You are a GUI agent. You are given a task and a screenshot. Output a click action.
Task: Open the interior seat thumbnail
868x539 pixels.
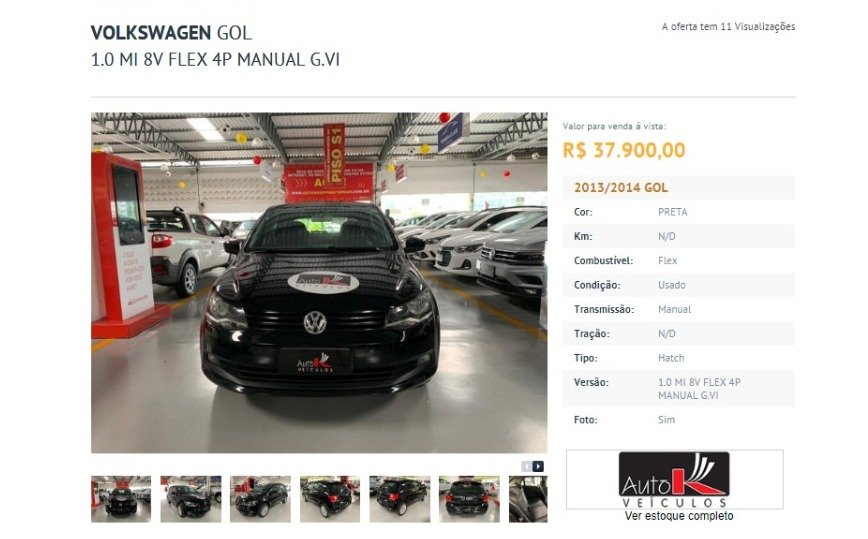528,499
